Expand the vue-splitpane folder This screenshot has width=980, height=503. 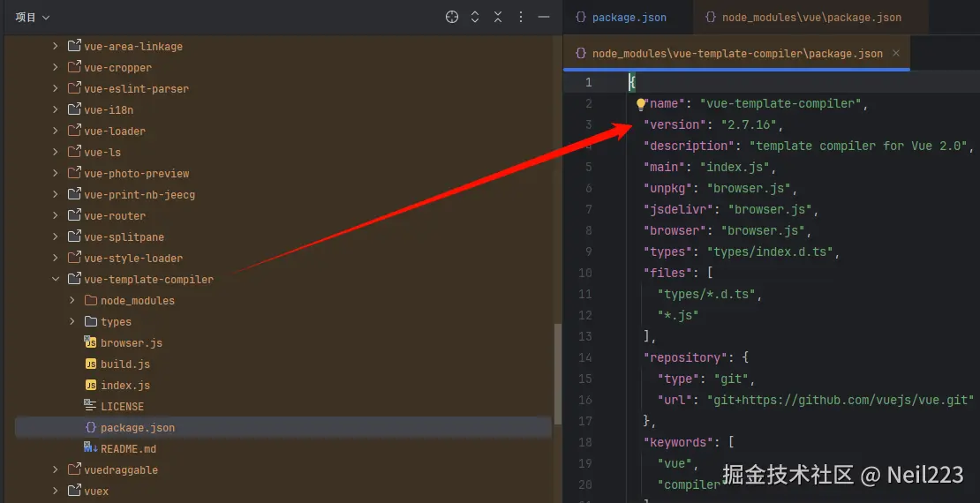click(x=55, y=236)
